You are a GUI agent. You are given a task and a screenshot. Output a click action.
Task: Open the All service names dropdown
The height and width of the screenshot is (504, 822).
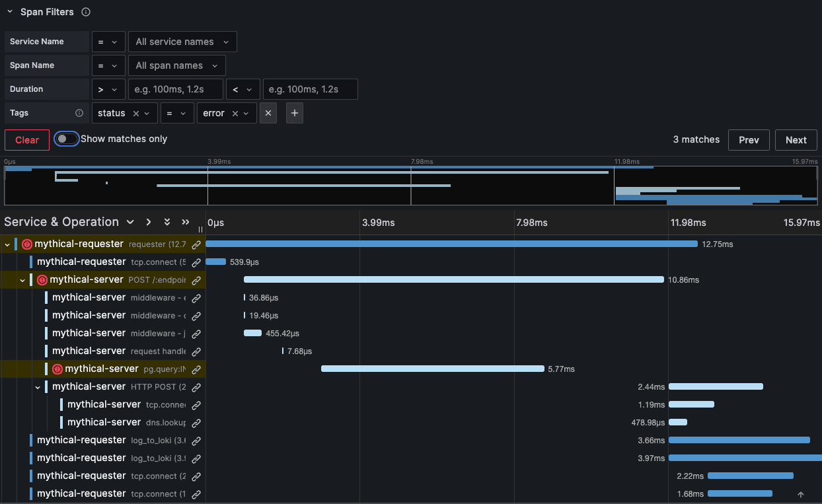[x=182, y=41]
